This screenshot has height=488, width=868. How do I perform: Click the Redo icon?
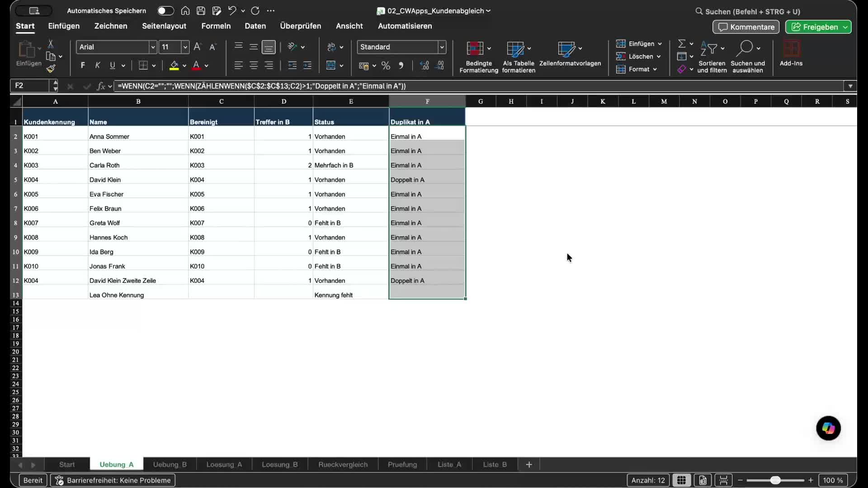[255, 10]
